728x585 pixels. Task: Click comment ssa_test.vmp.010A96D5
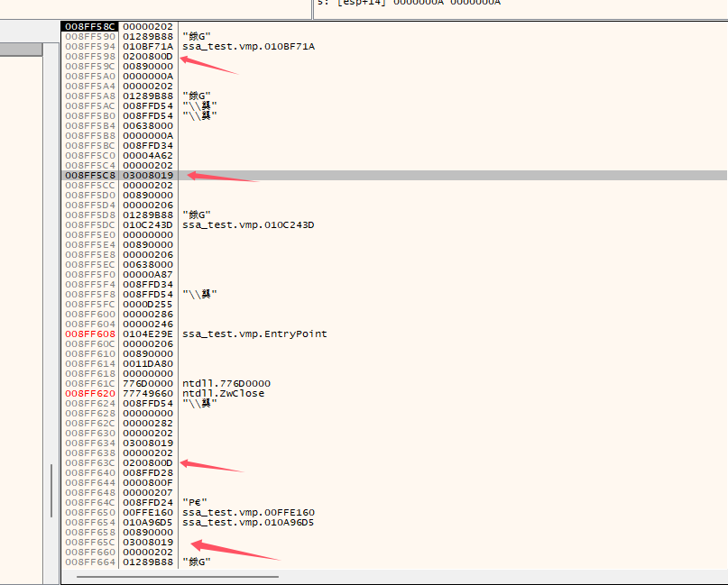(x=248, y=523)
